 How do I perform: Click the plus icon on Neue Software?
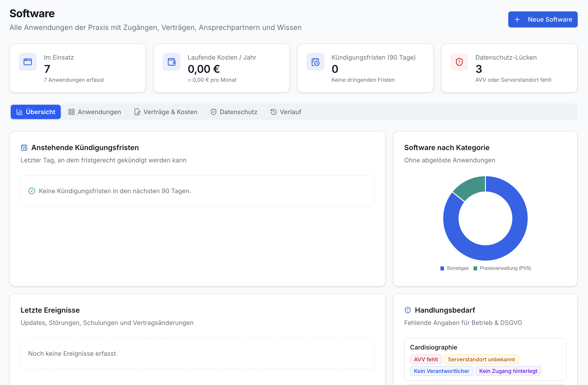[x=517, y=19]
